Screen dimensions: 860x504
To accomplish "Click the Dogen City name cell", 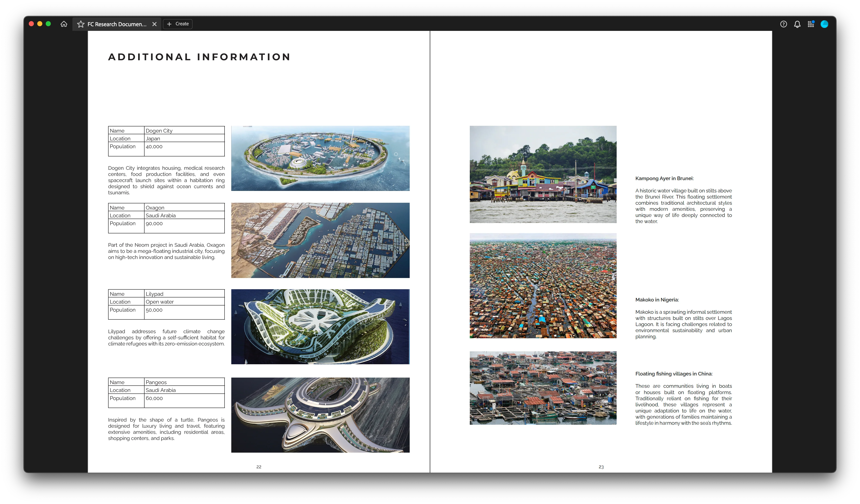I will [x=184, y=131].
